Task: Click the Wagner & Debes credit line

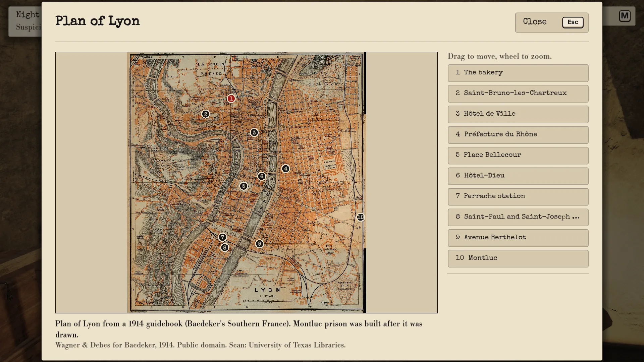Action: [200, 345]
